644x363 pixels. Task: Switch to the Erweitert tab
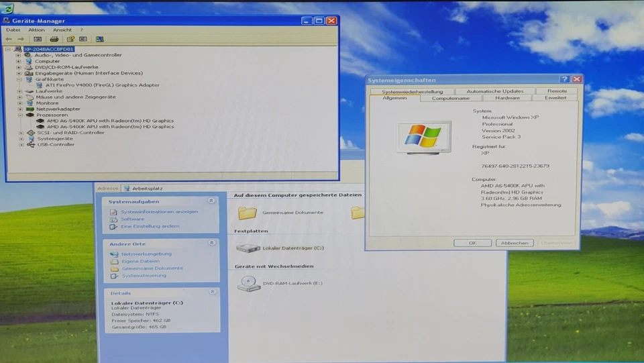[555, 98]
